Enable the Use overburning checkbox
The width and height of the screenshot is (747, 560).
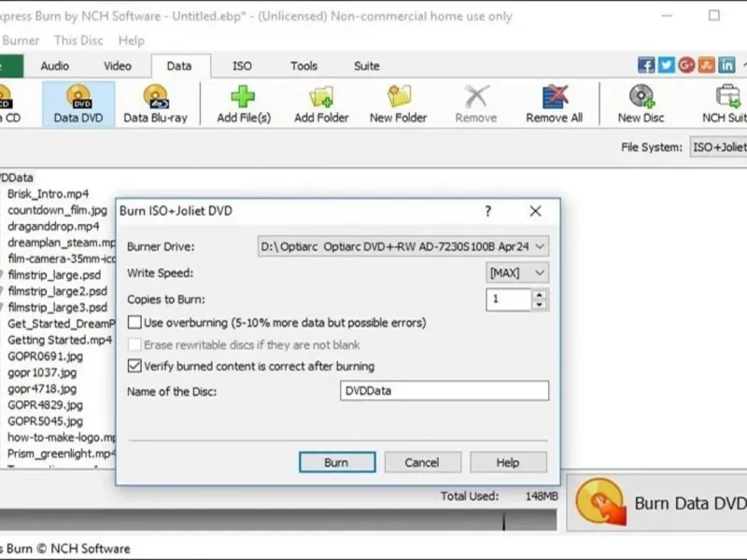134,322
